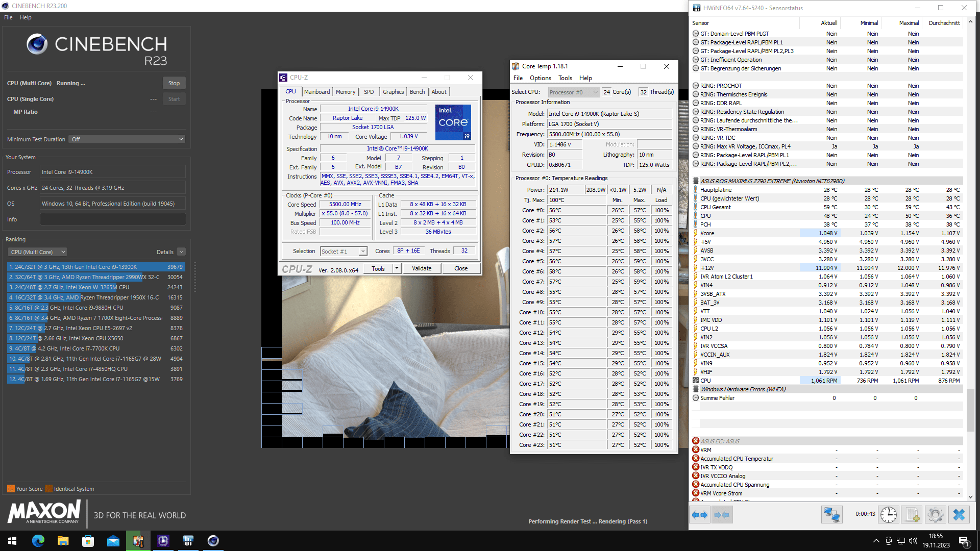
Task: Close sensors with blue X icon
Action: coord(959,515)
